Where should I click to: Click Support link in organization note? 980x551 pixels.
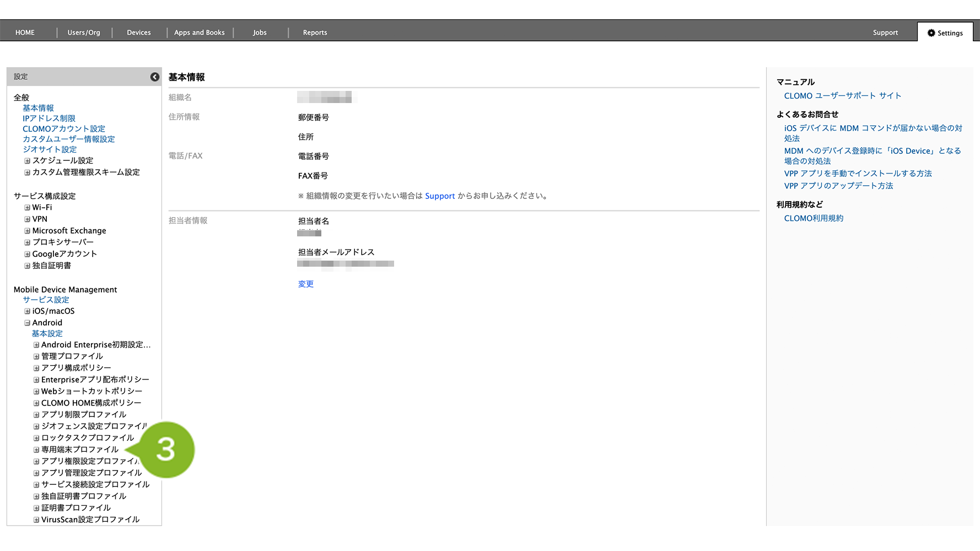[x=439, y=196]
